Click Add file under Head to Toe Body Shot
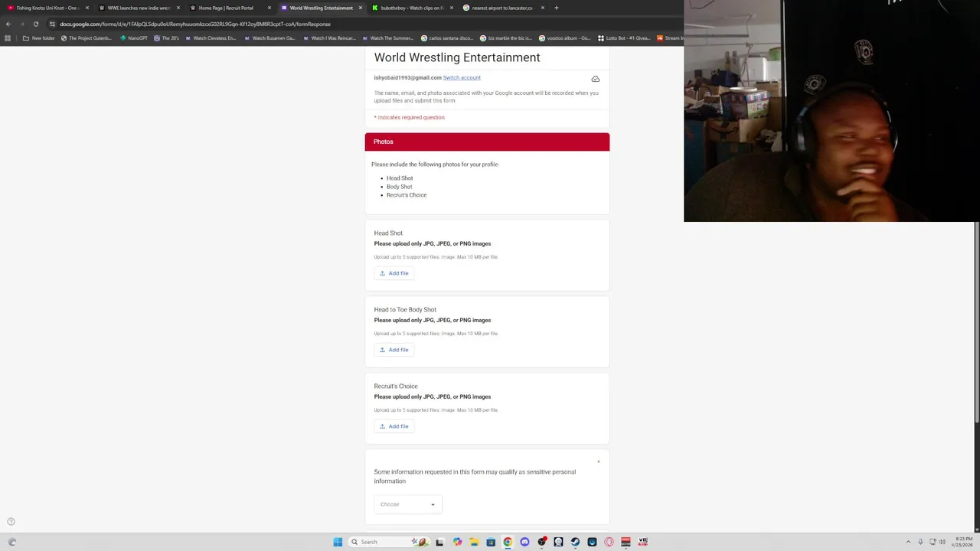980x551 pixels. click(394, 350)
